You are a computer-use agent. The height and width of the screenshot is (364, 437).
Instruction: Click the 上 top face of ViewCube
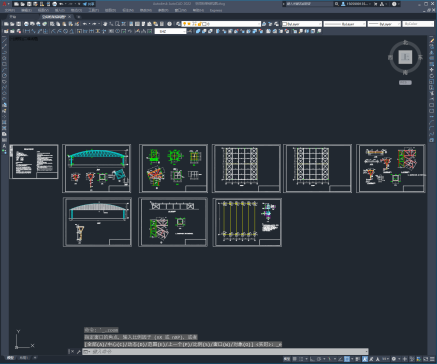coord(405,57)
